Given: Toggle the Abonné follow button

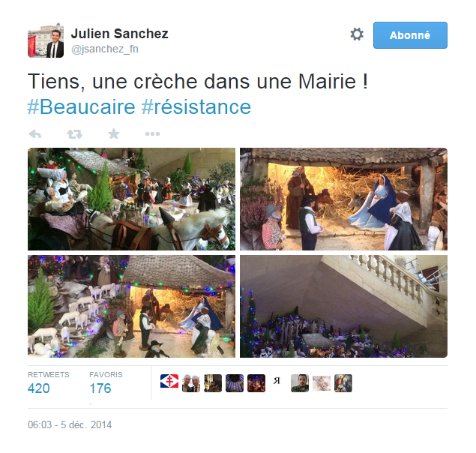Looking at the screenshot, I should [410, 35].
